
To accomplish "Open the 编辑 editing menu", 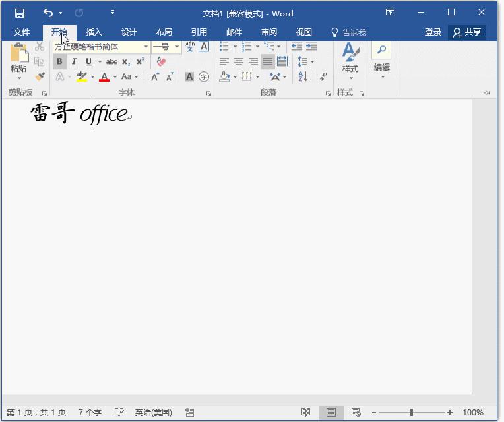I will (x=382, y=61).
